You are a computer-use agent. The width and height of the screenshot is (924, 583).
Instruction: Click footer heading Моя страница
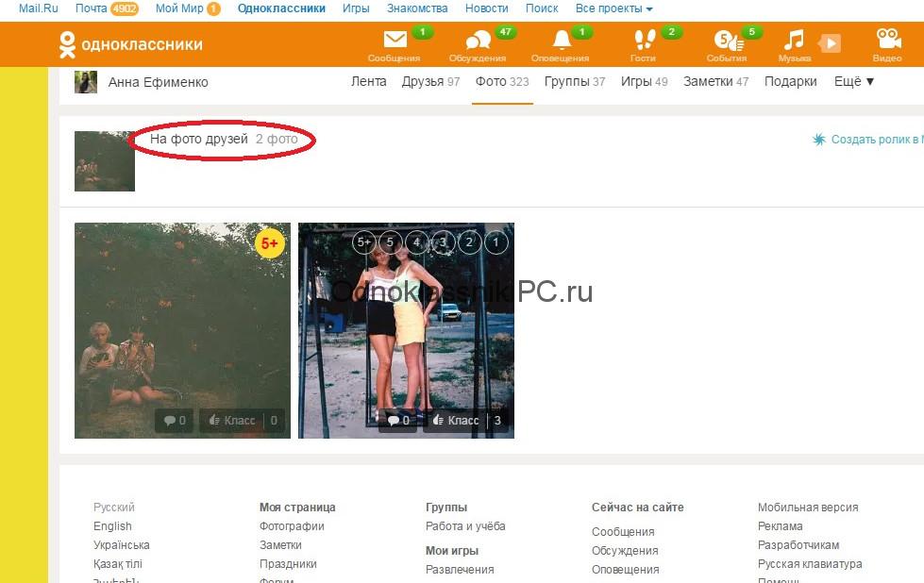[x=297, y=507]
